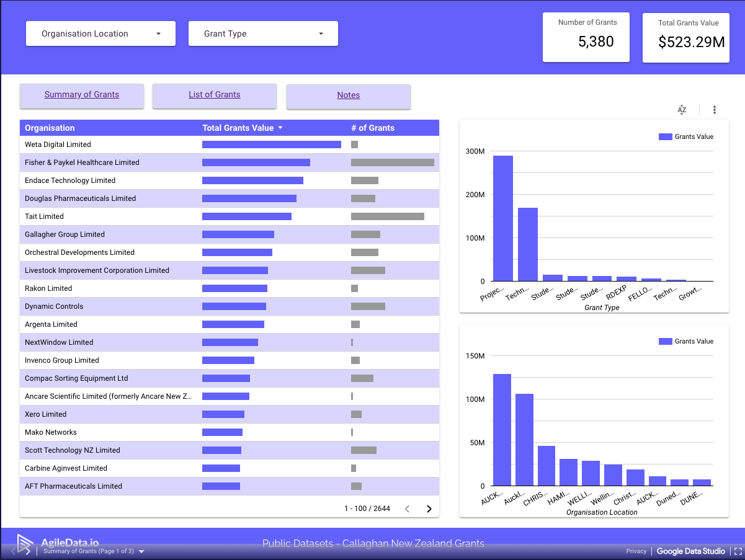This screenshot has width=745, height=560.
Task: Open the chart three-dot options menu
Action: pyautogui.click(x=715, y=110)
